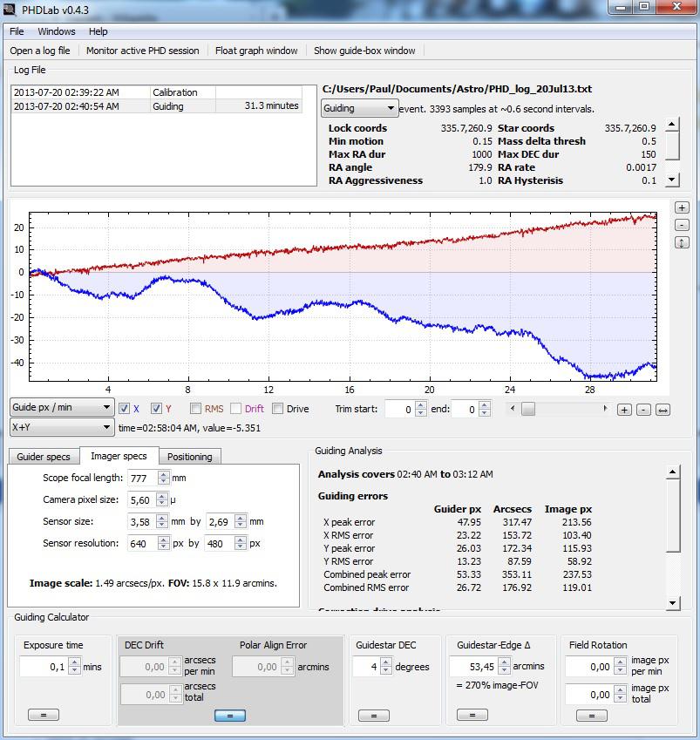Click left arrow of graph horizontal scrollbar

[x=513, y=409]
